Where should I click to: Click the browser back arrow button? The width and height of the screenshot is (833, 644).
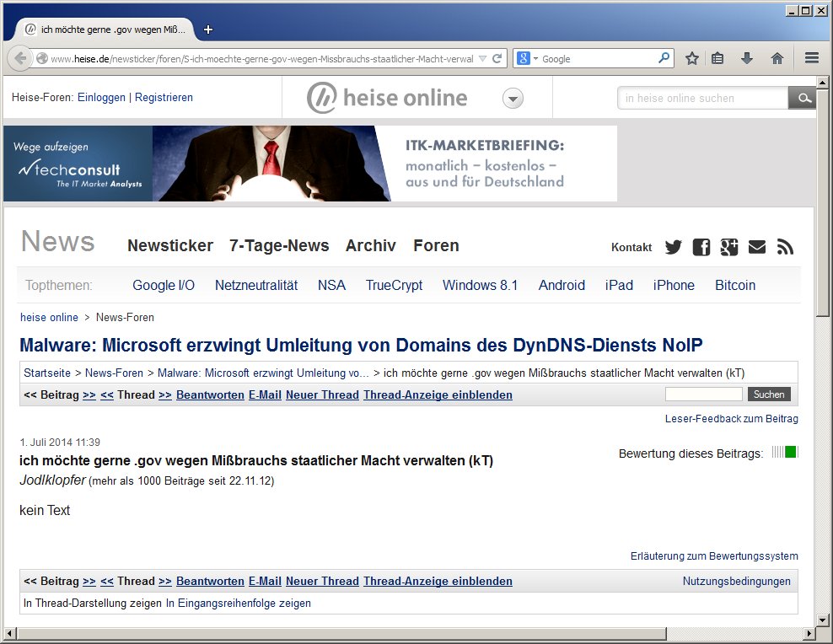(20, 58)
